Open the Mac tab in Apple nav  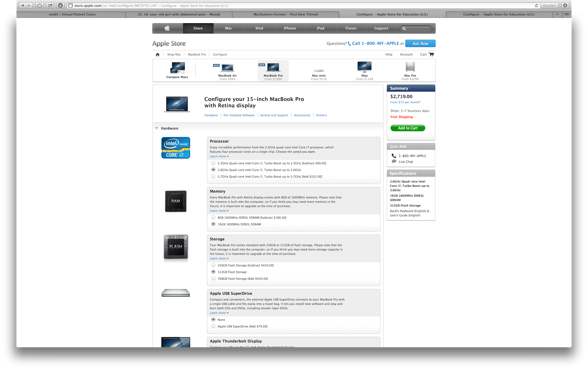pos(228,28)
